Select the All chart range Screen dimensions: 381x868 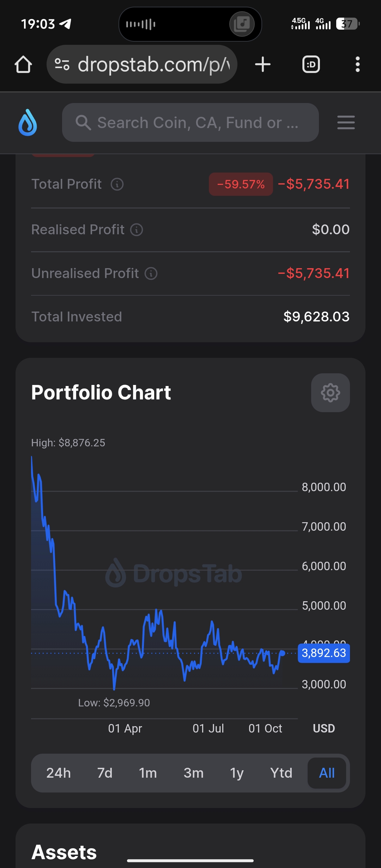[x=327, y=773]
